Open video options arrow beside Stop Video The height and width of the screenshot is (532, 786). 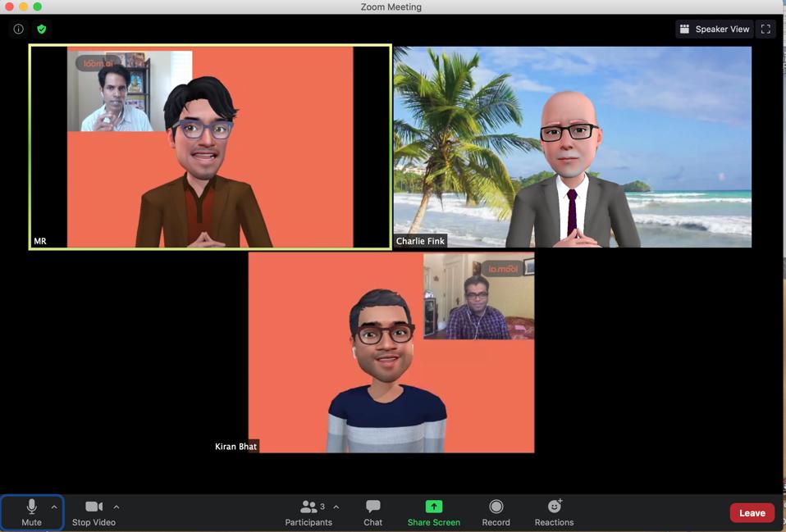click(x=117, y=507)
